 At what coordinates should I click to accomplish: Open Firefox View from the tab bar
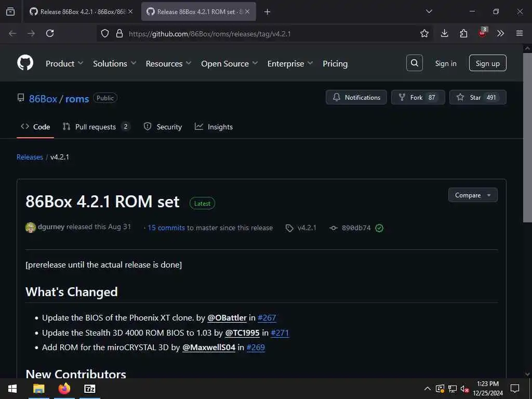(x=10, y=11)
